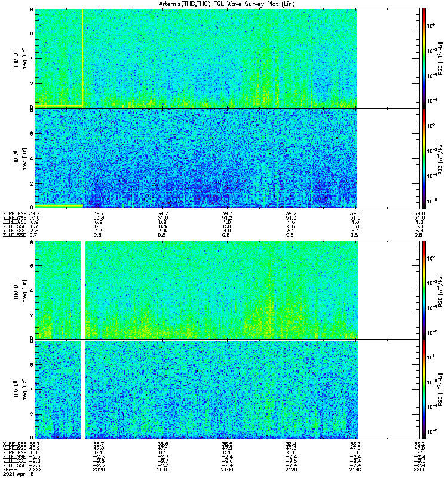Click the THC B∥ spectrogram panel

coord(228,390)
